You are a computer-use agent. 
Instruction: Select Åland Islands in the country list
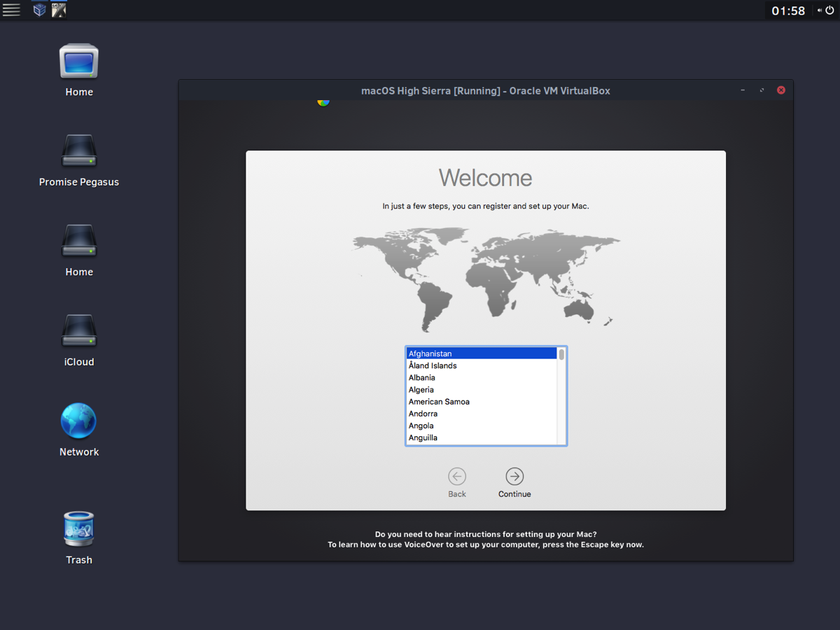coord(482,365)
